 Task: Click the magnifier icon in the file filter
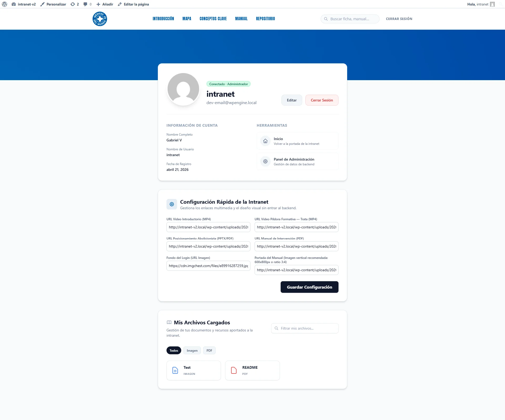[x=276, y=328]
